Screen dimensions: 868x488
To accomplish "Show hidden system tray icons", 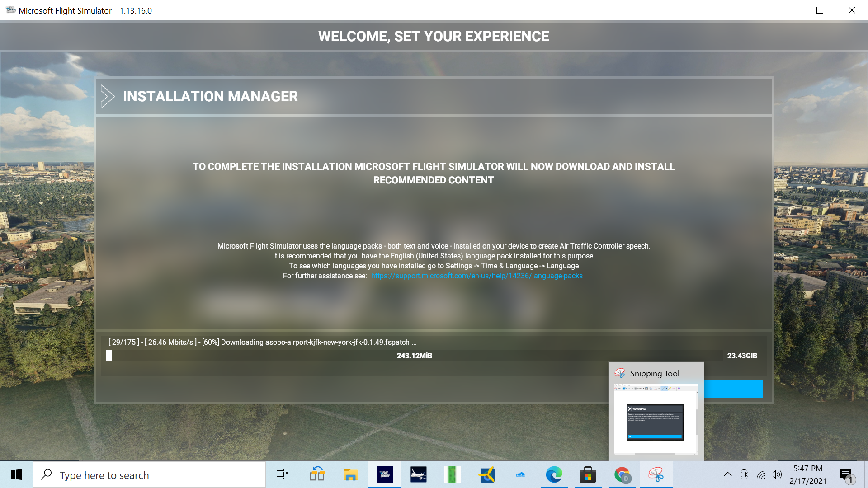I will click(727, 474).
